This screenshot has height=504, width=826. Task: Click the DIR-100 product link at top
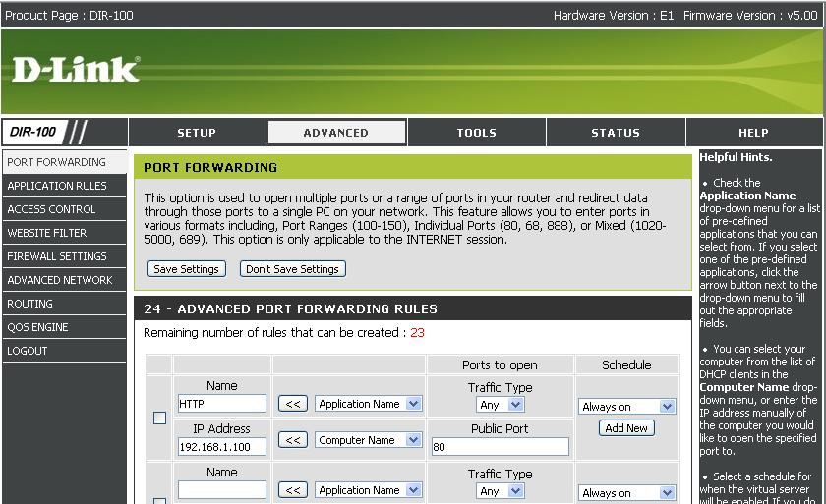[x=111, y=16]
